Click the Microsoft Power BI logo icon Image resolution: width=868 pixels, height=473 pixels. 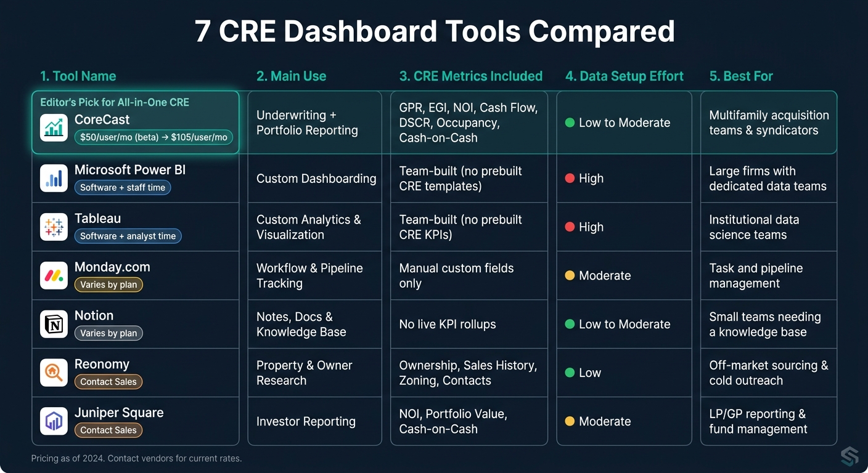[x=54, y=179]
